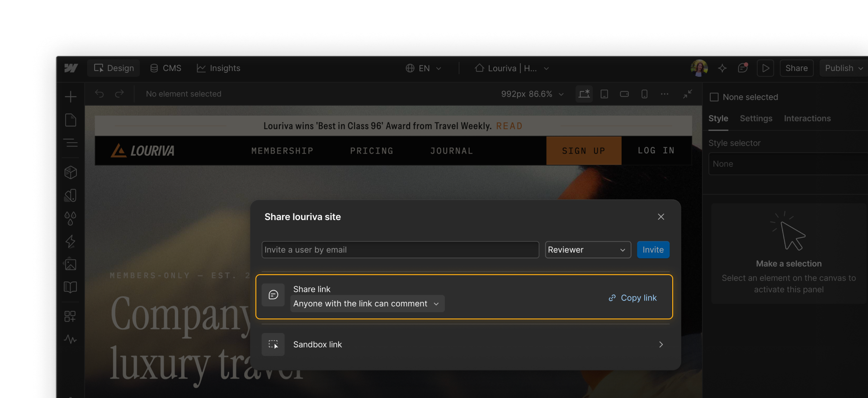Select the Settings tab

756,118
